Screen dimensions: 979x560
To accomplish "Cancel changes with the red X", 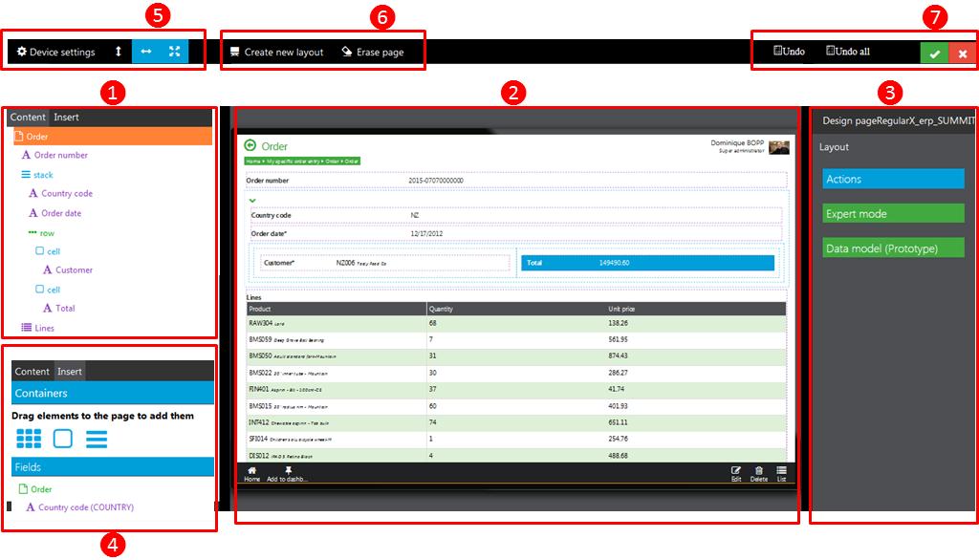I will pyautogui.click(x=962, y=54).
